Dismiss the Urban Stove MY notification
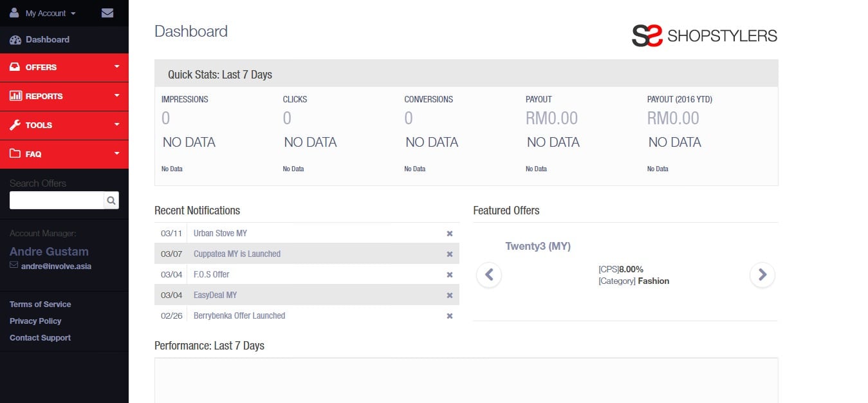 click(x=450, y=234)
